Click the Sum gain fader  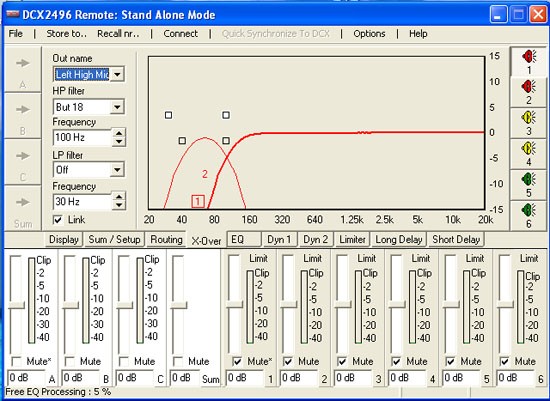tap(179, 305)
